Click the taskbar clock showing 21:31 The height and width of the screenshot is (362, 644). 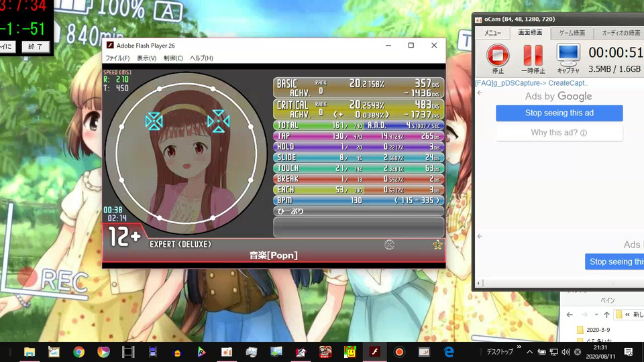pyautogui.click(x=600, y=352)
